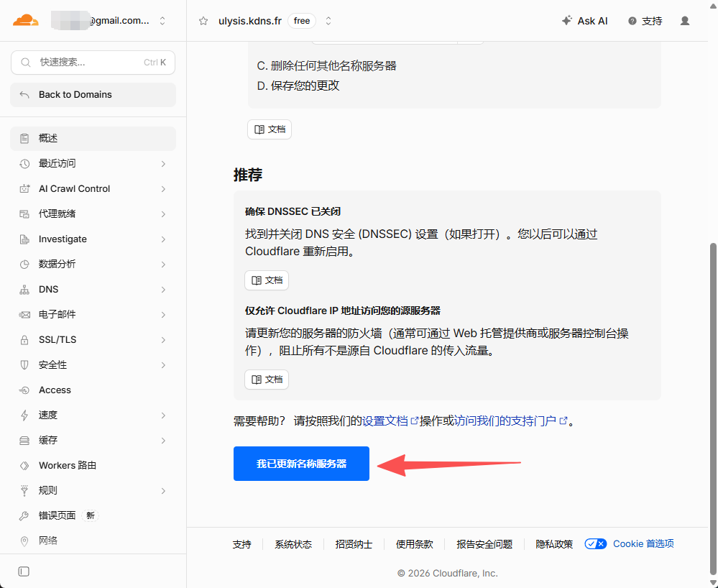Open the 隐私政策 footer link
Screen dimensions: 718x588
[x=554, y=544]
